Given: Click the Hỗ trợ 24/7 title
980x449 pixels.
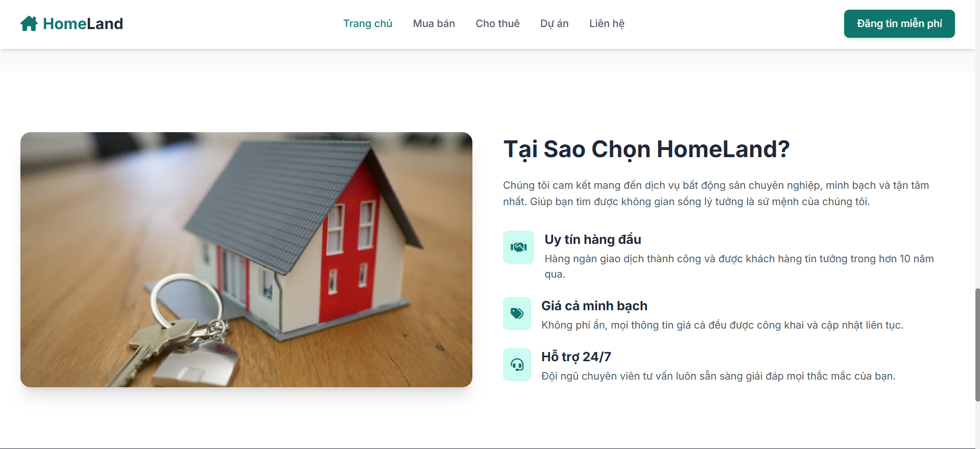Looking at the screenshot, I should 576,357.
